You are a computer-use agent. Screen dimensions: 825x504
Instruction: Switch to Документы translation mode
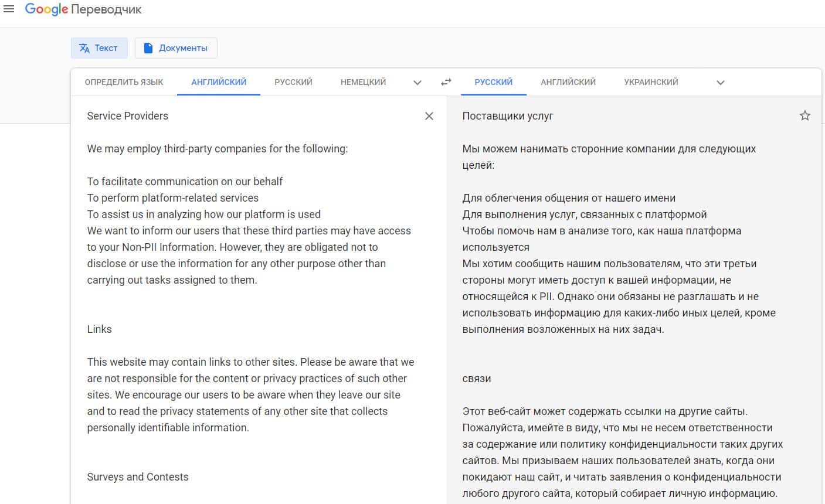tap(176, 48)
